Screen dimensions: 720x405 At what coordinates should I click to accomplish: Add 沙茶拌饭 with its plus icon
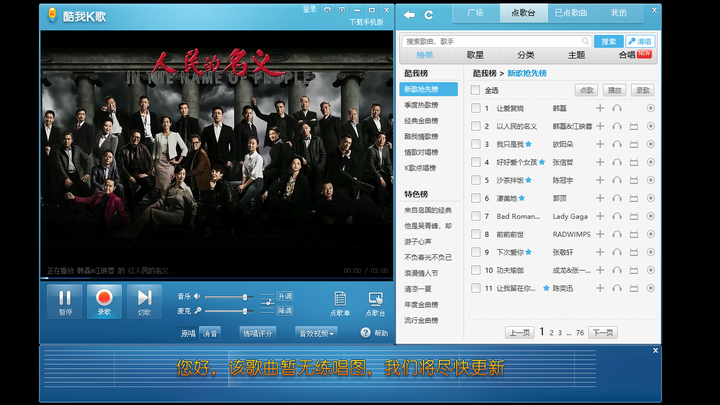[x=600, y=180]
